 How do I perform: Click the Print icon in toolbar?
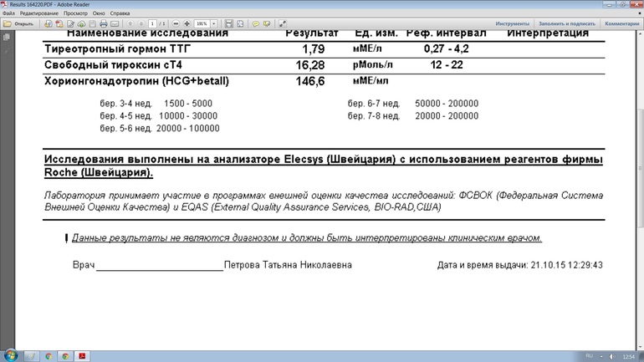(103, 24)
